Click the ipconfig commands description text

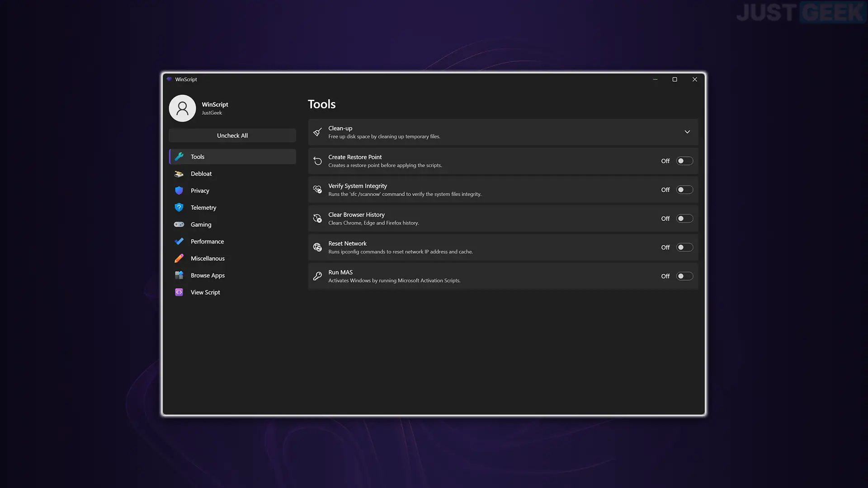pyautogui.click(x=401, y=252)
